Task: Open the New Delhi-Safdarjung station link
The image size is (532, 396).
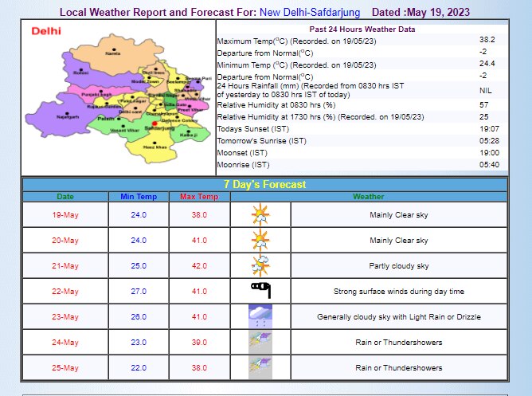Action: tap(310, 13)
